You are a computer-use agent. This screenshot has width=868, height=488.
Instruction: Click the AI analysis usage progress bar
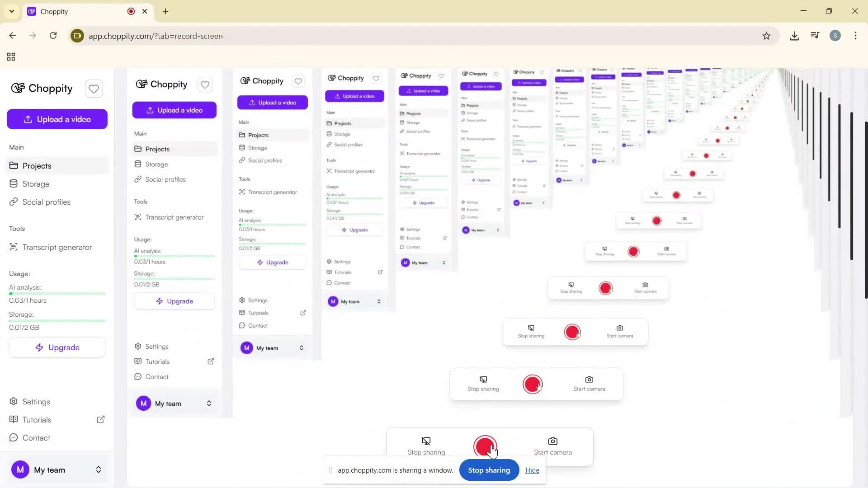(x=57, y=294)
